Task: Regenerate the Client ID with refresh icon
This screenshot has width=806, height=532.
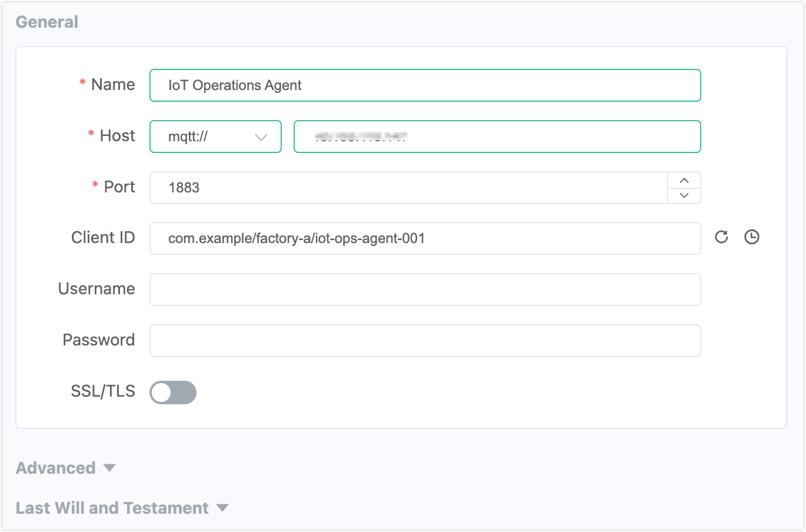Action: (721, 237)
